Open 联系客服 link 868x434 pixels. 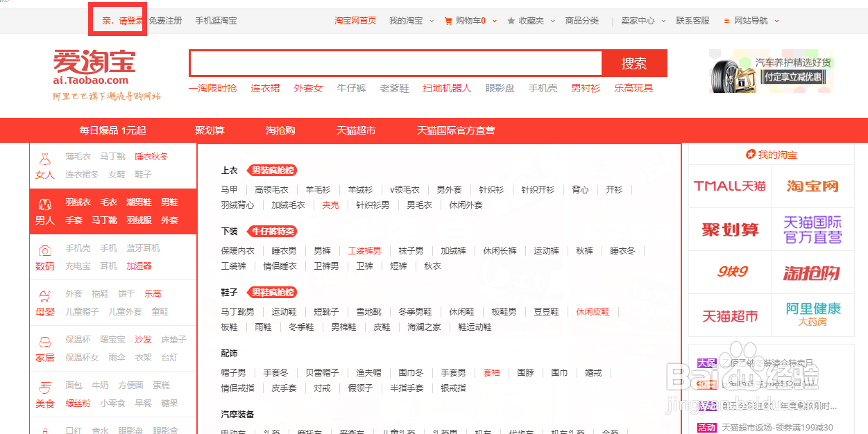click(x=693, y=21)
